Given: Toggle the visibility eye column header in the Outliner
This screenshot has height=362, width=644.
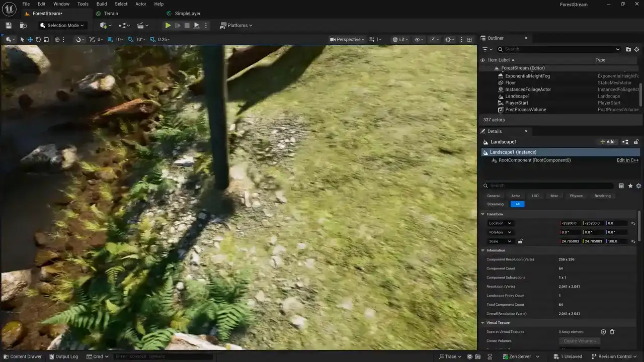Looking at the screenshot, I should coord(483,60).
